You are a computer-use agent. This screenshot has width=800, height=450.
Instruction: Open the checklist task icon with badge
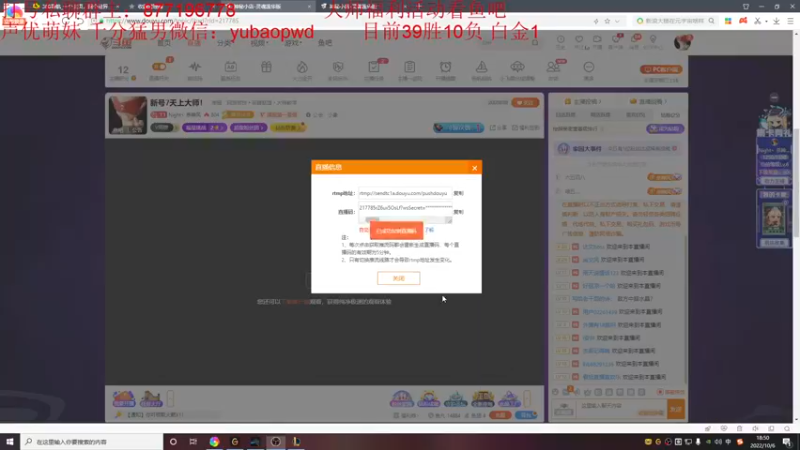pos(374,67)
